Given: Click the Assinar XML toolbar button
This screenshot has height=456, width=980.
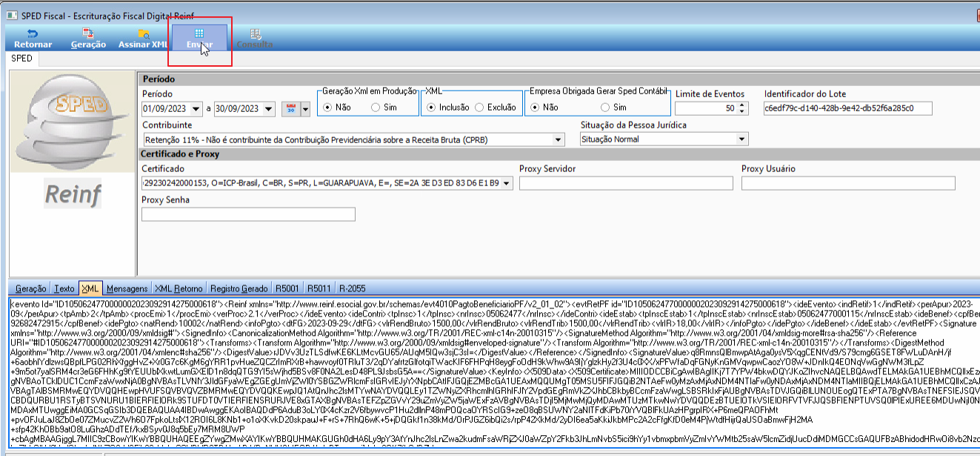Looking at the screenshot, I should point(144,39).
